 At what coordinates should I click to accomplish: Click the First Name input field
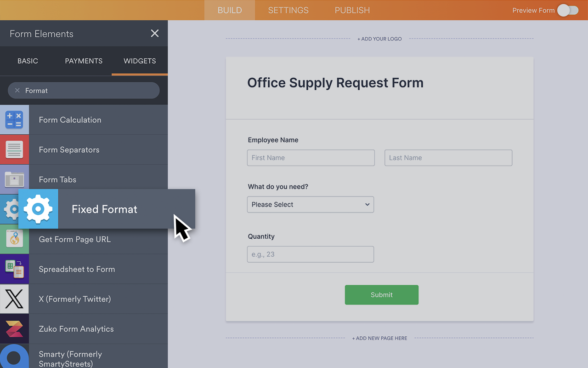pos(311,158)
